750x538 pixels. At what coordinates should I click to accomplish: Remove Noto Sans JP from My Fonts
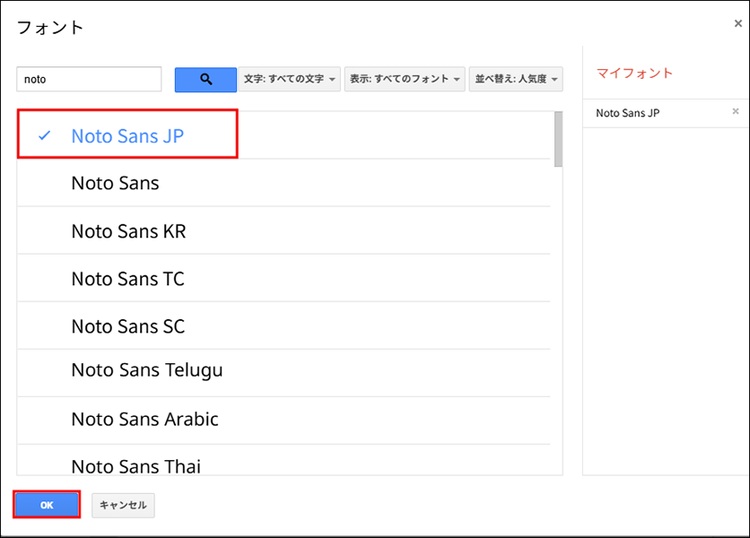[735, 112]
